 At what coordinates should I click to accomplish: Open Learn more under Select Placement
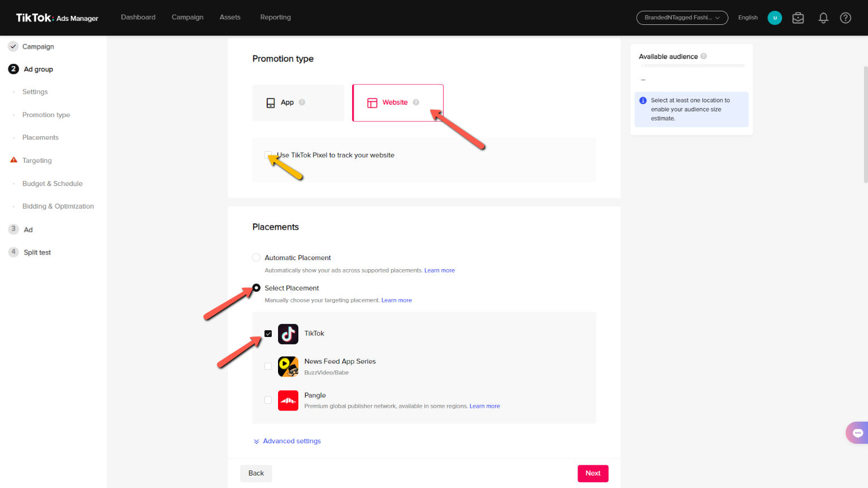397,300
